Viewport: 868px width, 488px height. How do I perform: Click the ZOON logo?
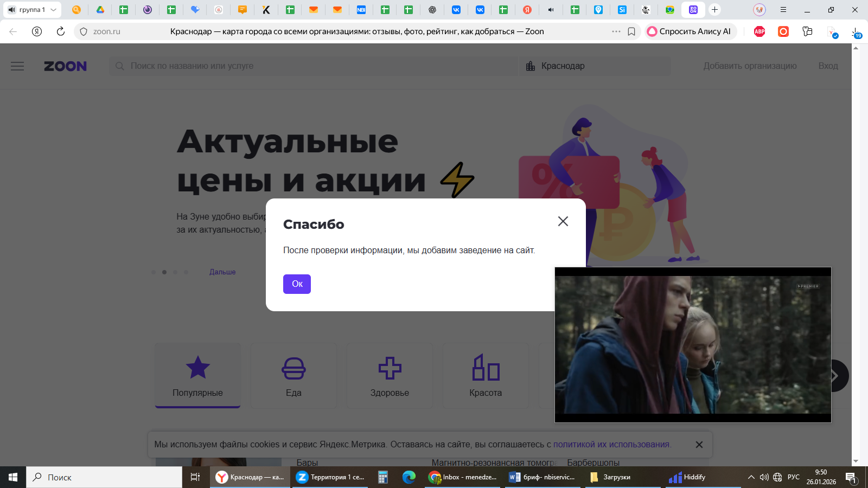(x=65, y=66)
